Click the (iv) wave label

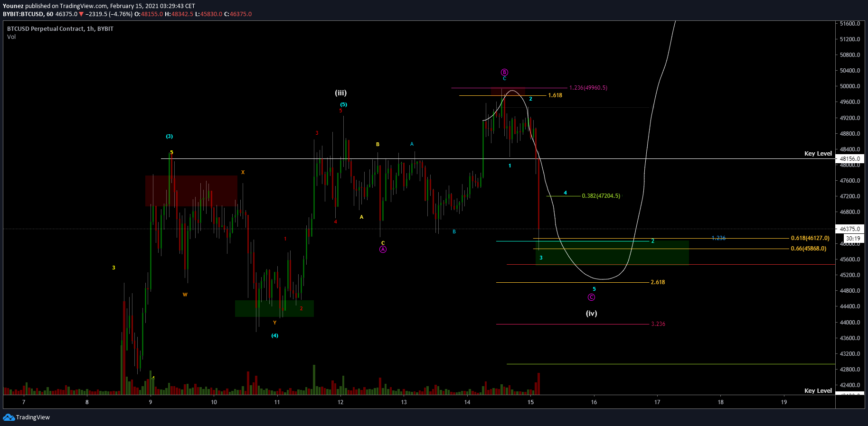coord(591,314)
